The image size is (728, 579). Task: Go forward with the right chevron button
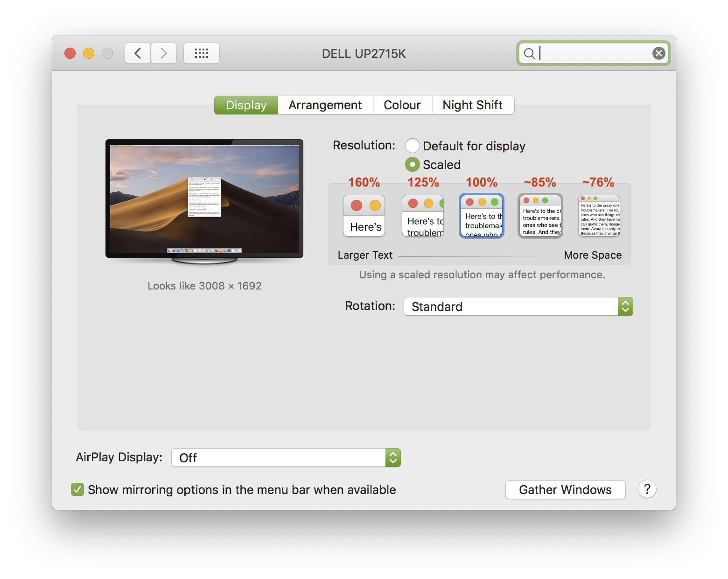tap(164, 53)
